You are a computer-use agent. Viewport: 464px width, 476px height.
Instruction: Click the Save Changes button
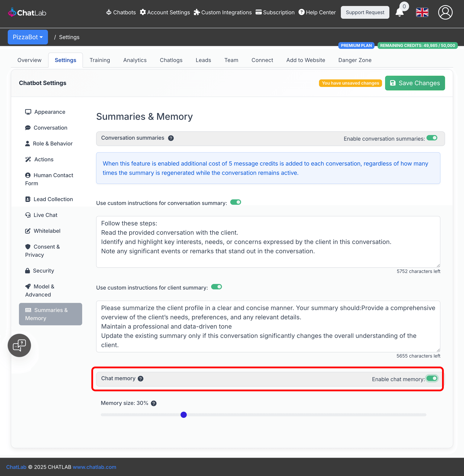[x=415, y=83]
